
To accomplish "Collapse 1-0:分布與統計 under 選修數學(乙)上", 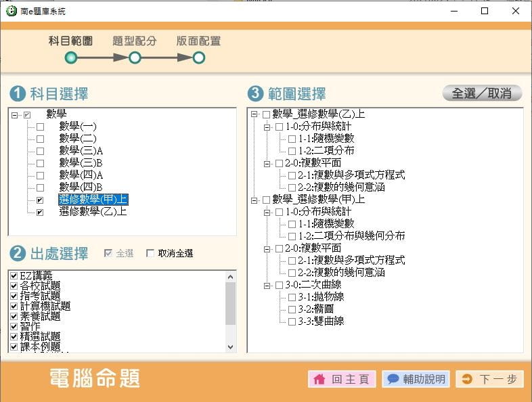I will coord(267,127).
